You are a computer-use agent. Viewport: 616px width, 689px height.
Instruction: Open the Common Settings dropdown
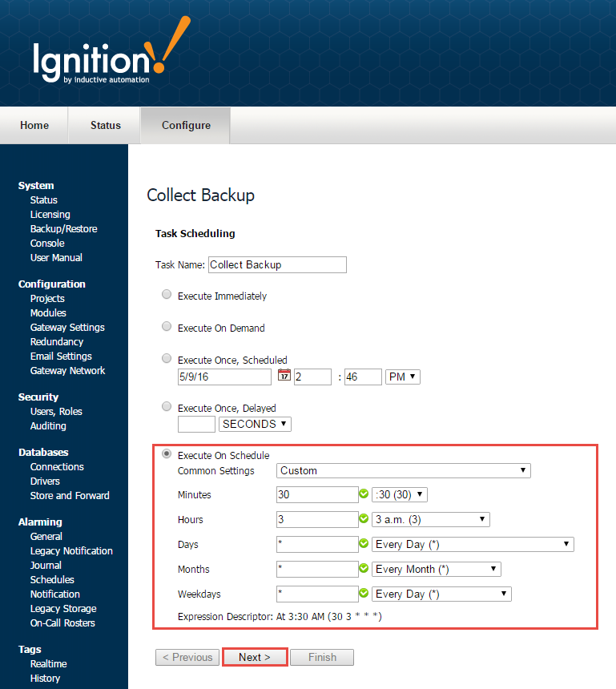pos(403,470)
